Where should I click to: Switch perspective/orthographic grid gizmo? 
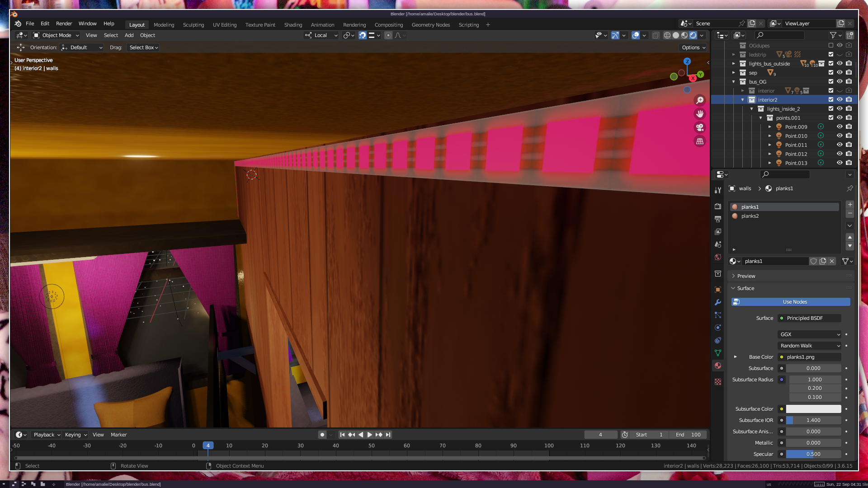point(700,141)
